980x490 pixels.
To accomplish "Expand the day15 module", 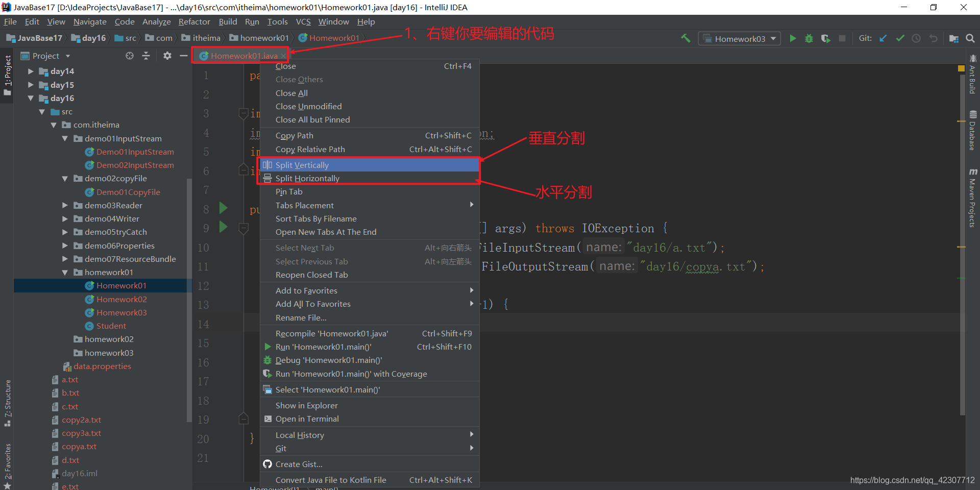I will (31, 85).
